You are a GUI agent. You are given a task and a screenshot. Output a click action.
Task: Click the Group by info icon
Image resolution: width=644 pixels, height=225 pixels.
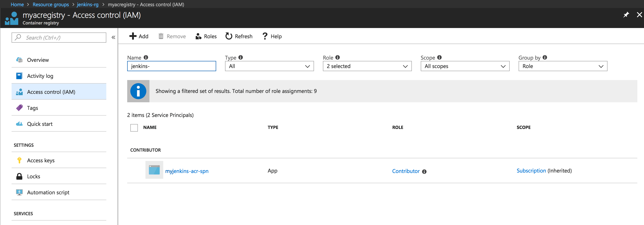[x=545, y=57]
